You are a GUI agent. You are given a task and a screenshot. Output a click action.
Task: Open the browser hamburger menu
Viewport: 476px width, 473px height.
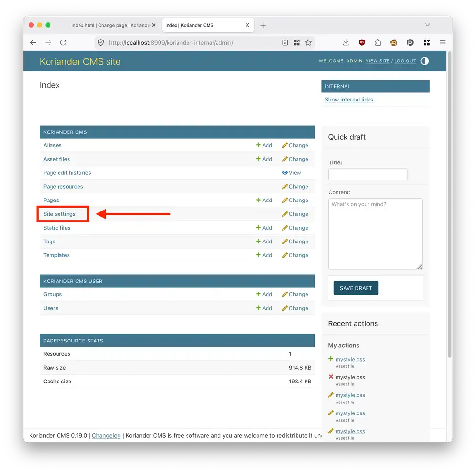coord(443,42)
